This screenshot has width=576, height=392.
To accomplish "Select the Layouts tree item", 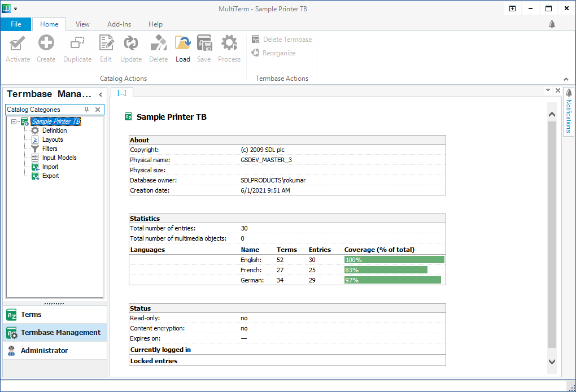I will tap(53, 140).
